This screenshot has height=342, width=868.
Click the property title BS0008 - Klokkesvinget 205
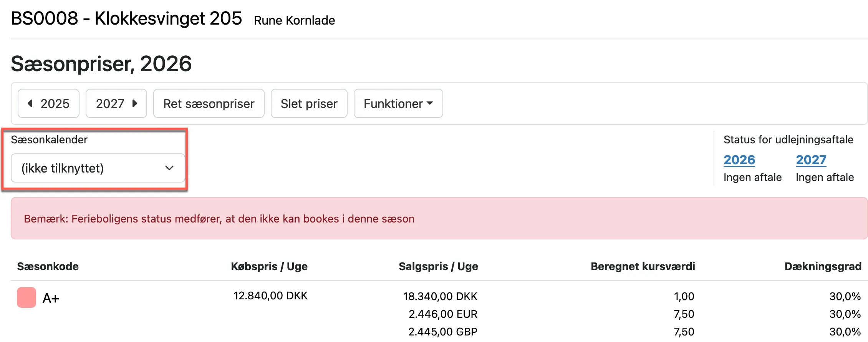(x=127, y=18)
